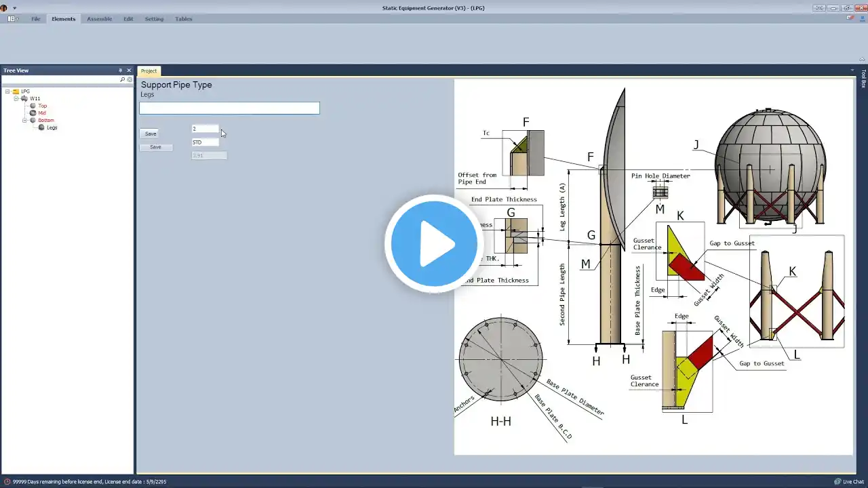Click the detail F weld drawing
The width and height of the screenshot is (868, 488).
click(x=523, y=153)
